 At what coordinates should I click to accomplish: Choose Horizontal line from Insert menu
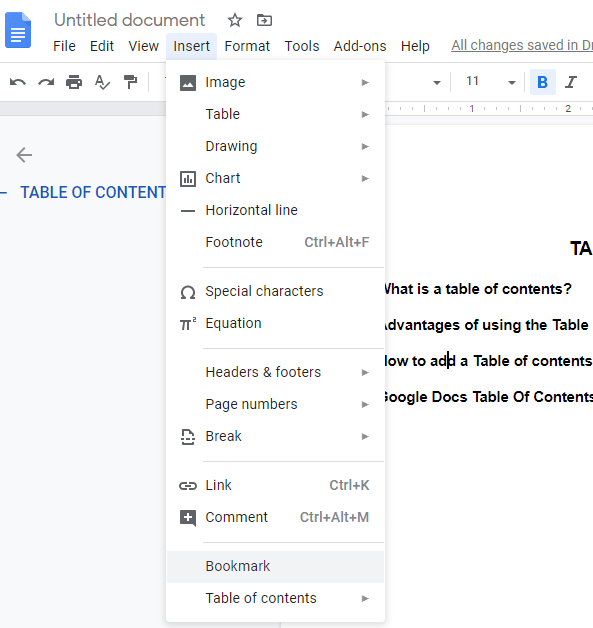tap(275, 210)
